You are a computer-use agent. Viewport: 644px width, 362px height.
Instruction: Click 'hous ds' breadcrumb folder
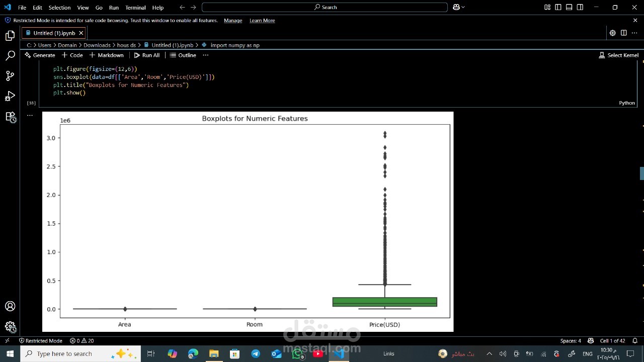[126, 45]
